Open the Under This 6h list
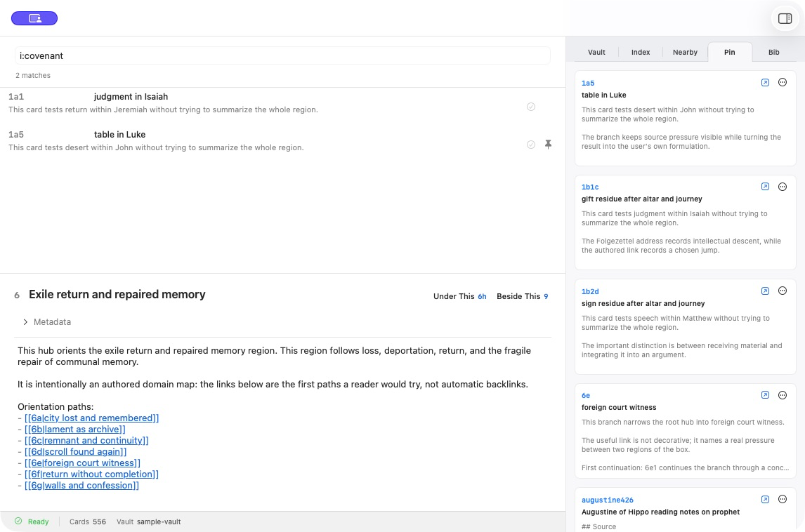The image size is (805, 532). coord(459,296)
